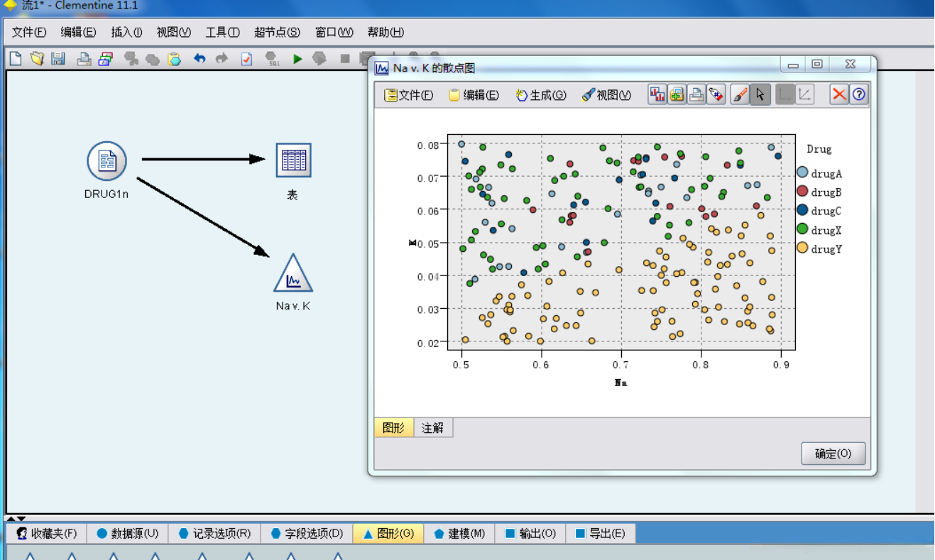Open 文件(F) menu in the scatter plot window
The width and height of the screenshot is (935, 560).
coord(409,95)
